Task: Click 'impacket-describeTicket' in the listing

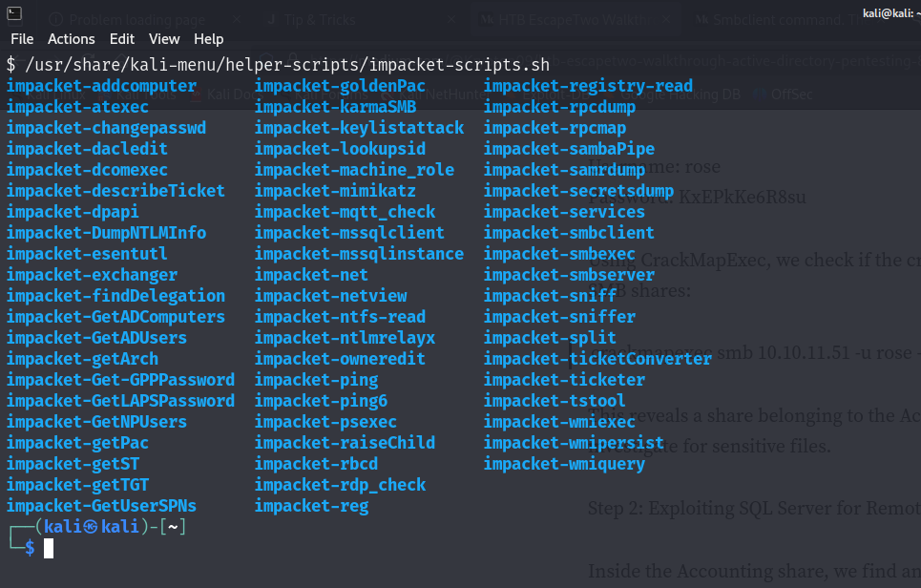Action: 115,191
